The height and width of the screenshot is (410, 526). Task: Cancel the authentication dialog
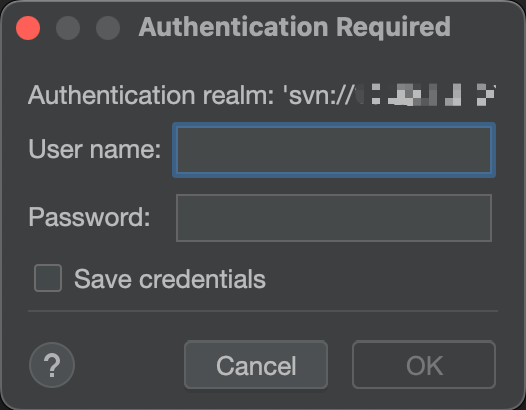pos(256,365)
